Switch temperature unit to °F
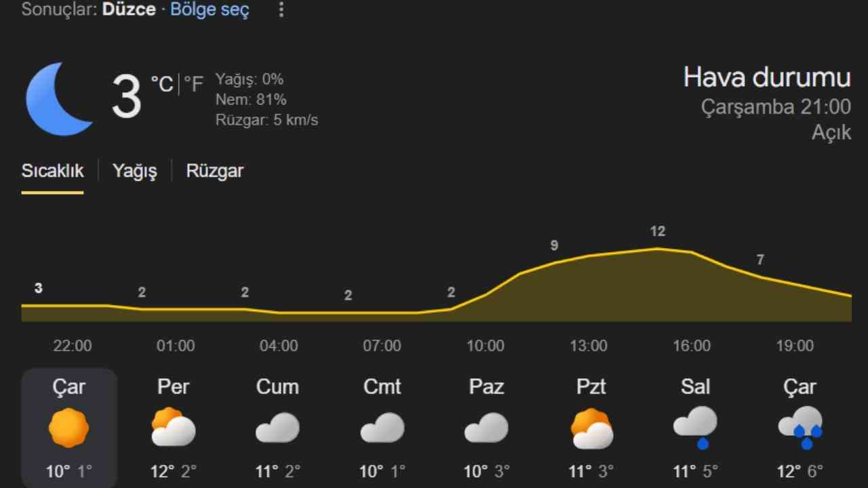Screen dimensions: 868x488 click(x=193, y=84)
